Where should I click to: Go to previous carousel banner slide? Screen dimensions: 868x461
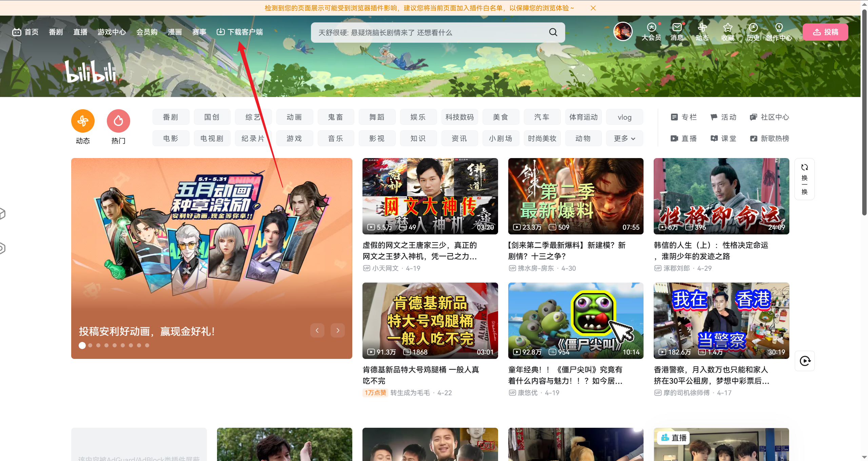pyautogui.click(x=317, y=330)
